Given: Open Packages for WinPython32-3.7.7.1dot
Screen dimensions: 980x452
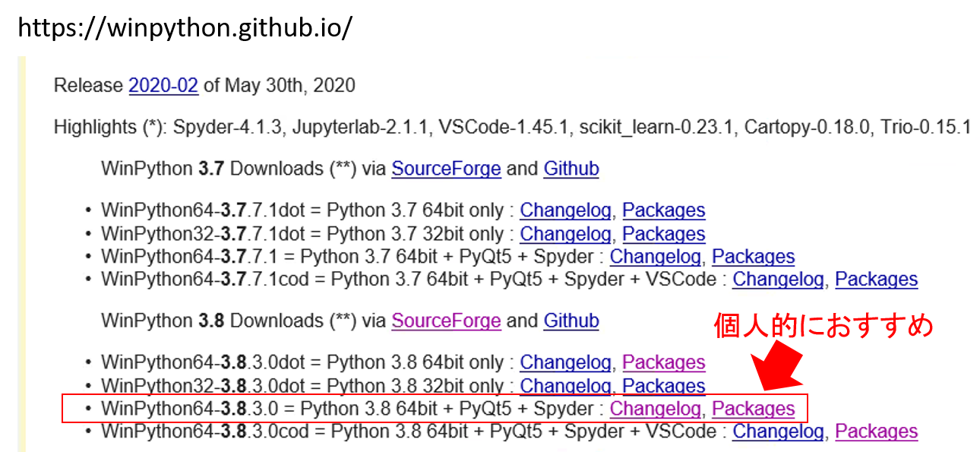Looking at the screenshot, I should pos(664,233).
